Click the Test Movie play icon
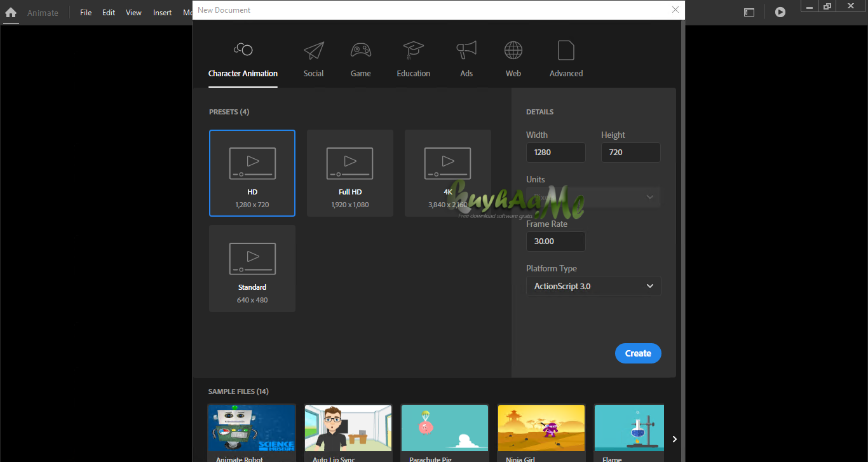Image resolution: width=868 pixels, height=462 pixels. click(x=780, y=11)
